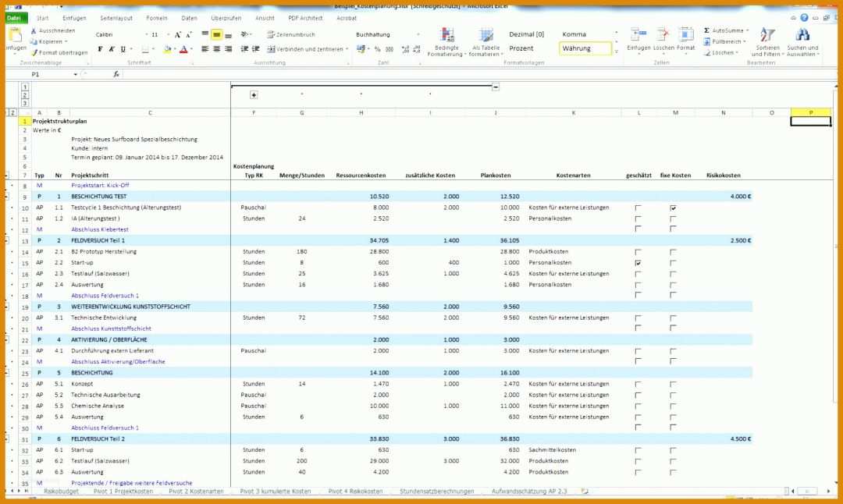Image resolution: width=843 pixels, height=504 pixels.
Task: Check geschätzt for Testcycle 1 Beschichtung
Action: point(638,208)
